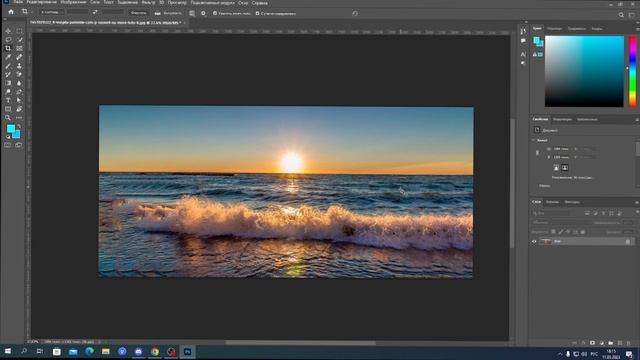The height and width of the screenshot is (360, 640).
Task: Open the Edit Toolbar three-dots button
Action: tap(19, 118)
